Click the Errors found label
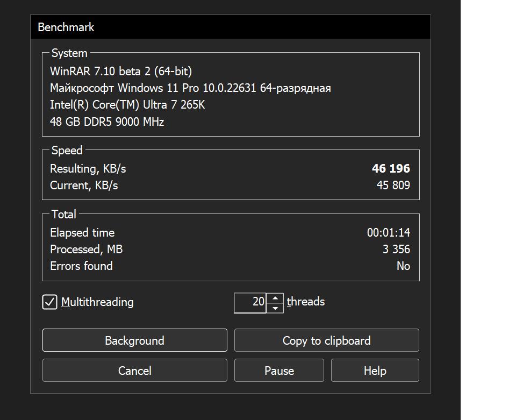This screenshot has width=516, height=420. coord(81,266)
